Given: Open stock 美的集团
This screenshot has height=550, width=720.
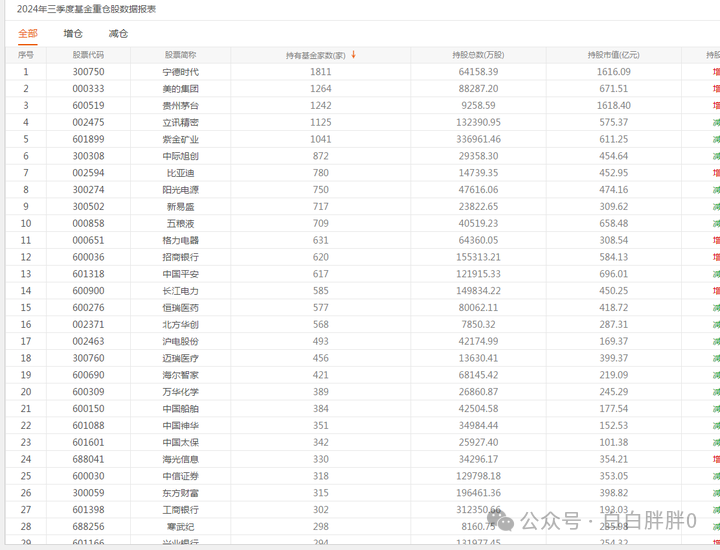Looking at the screenshot, I should tap(180, 89).
